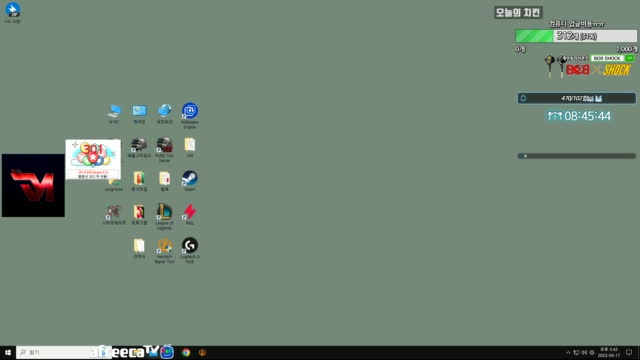Screen dimensions: 640x360
Task: Open the ZIP file icon in the top-left corner
Action: [12, 12]
